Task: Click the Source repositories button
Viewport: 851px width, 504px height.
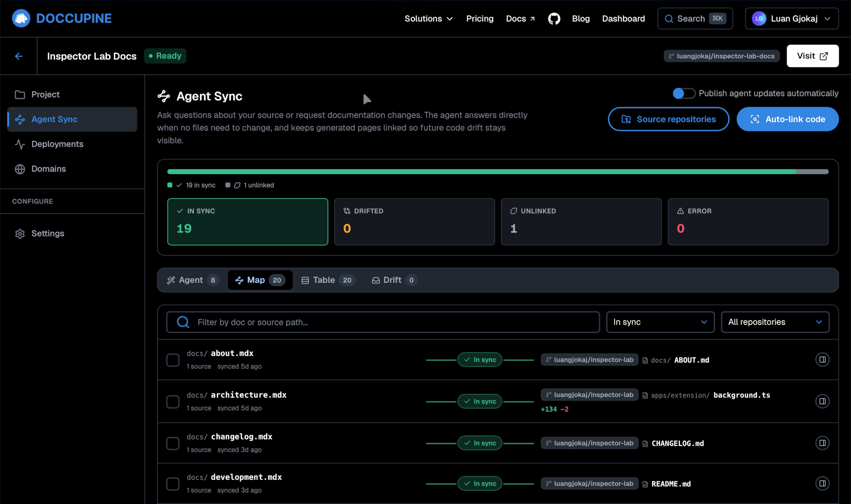Action: click(x=668, y=119)
